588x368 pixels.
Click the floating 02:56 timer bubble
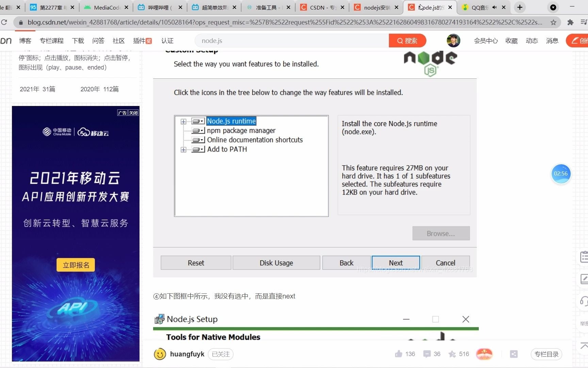(x=561, y=173)
